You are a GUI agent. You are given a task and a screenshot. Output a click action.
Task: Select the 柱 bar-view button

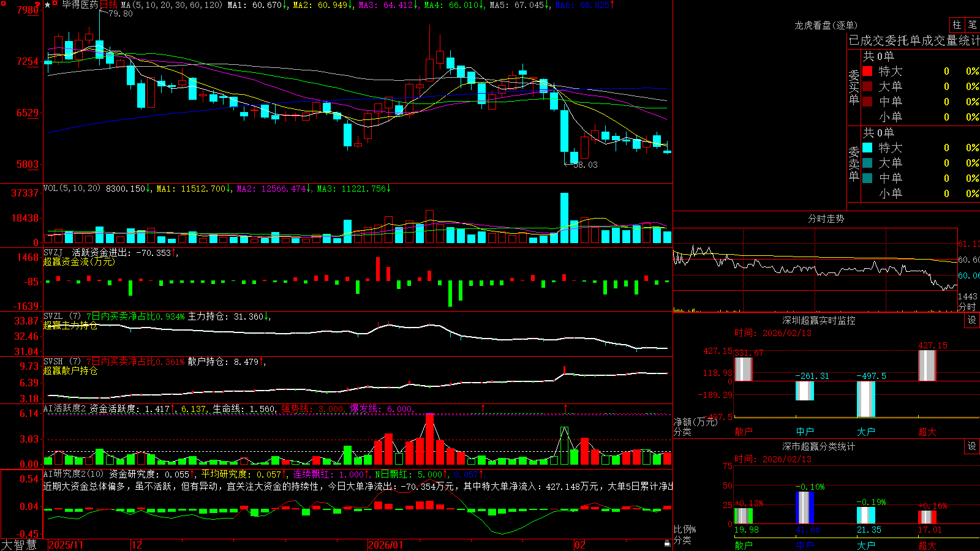pyautogui.click(x=957, y=24)
